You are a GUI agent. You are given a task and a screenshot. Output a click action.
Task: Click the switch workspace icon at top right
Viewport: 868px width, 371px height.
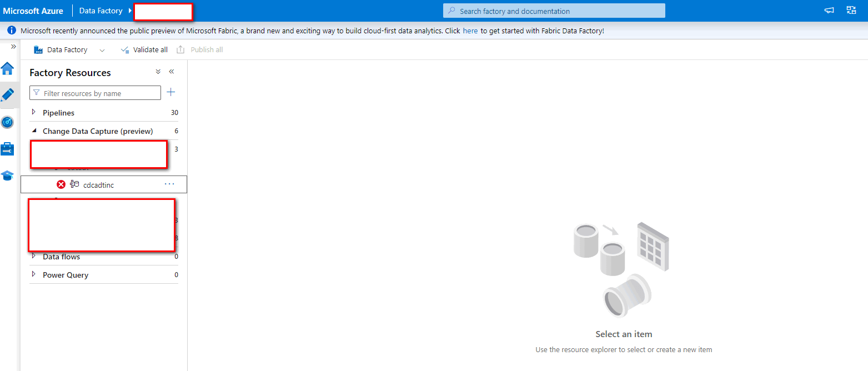point(851,10)
